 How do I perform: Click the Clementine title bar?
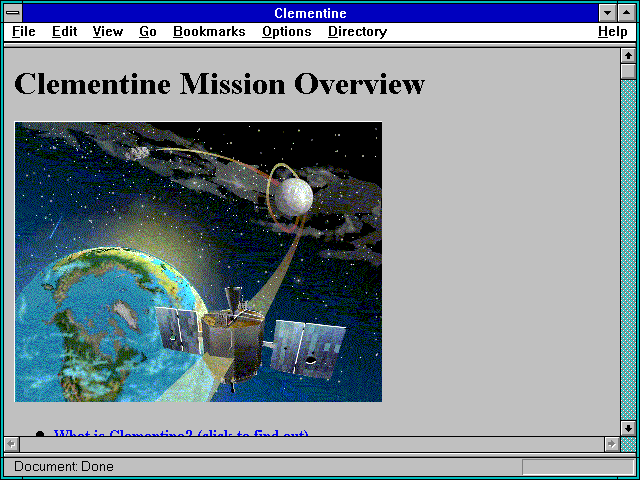pyautogui.click(x=310, y=13)
